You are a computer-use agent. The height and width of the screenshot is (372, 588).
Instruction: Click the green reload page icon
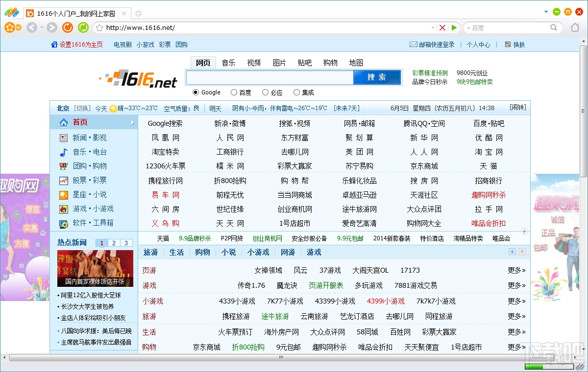(x=83, y=28)
